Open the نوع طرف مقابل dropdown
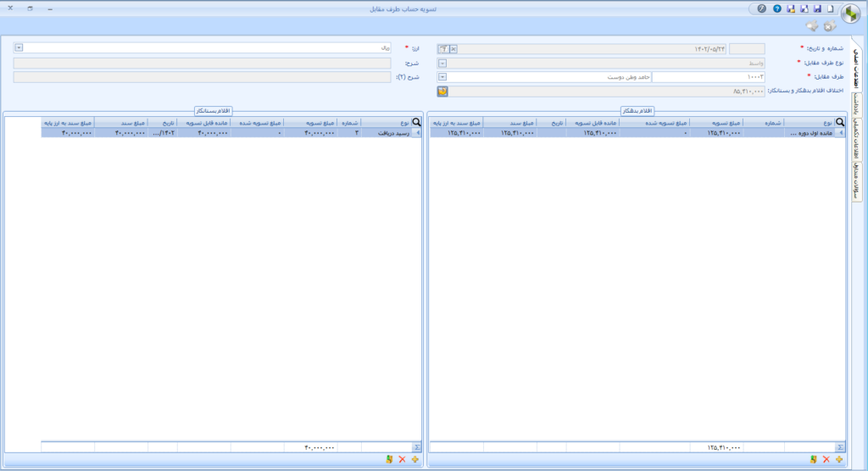The image size is (868, 471). [x=442, y=63]
